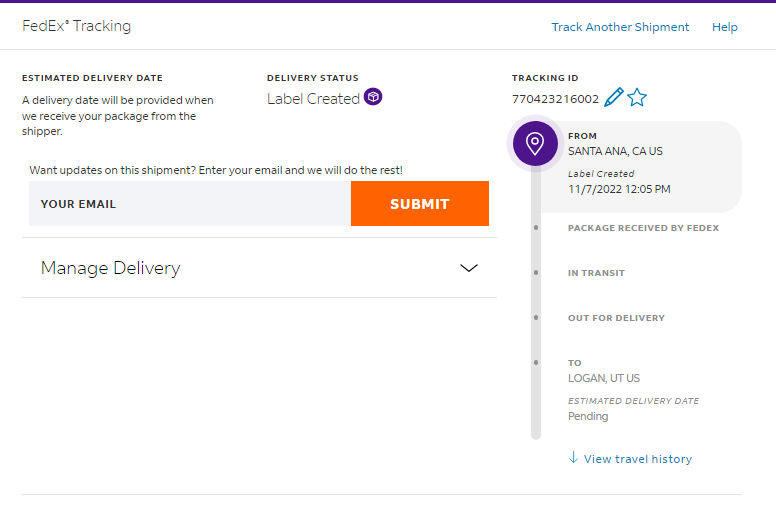The height and width of the screenshot is (507, 776).
Task: Click the purple location pin icon
Action: coord(535,144)
